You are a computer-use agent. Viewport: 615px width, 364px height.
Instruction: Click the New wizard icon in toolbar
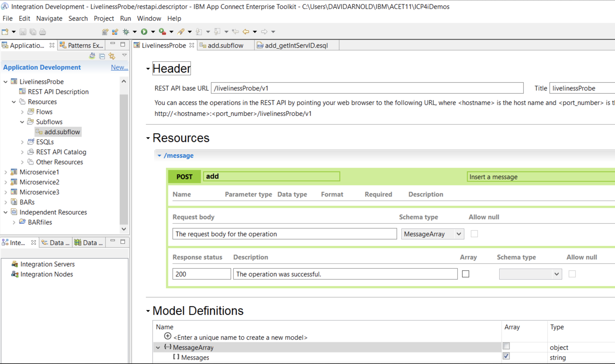pyautogui.click(x=5, y=32)
